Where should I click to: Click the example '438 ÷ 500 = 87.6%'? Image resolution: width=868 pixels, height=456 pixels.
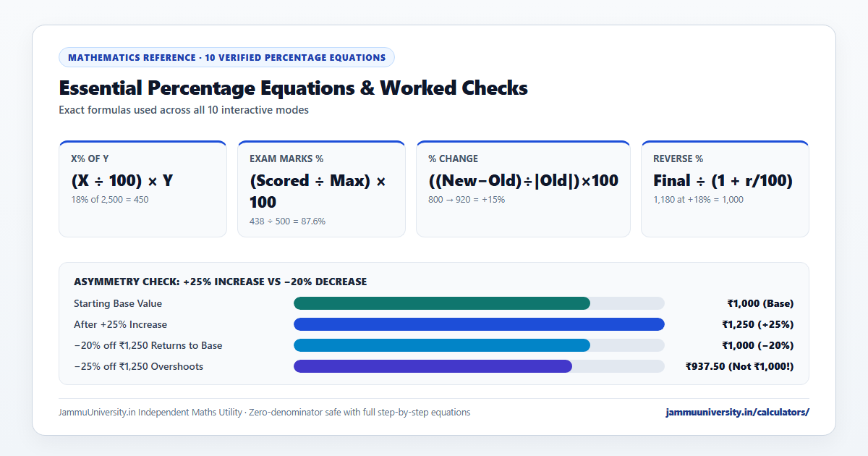tap(287, 221)
